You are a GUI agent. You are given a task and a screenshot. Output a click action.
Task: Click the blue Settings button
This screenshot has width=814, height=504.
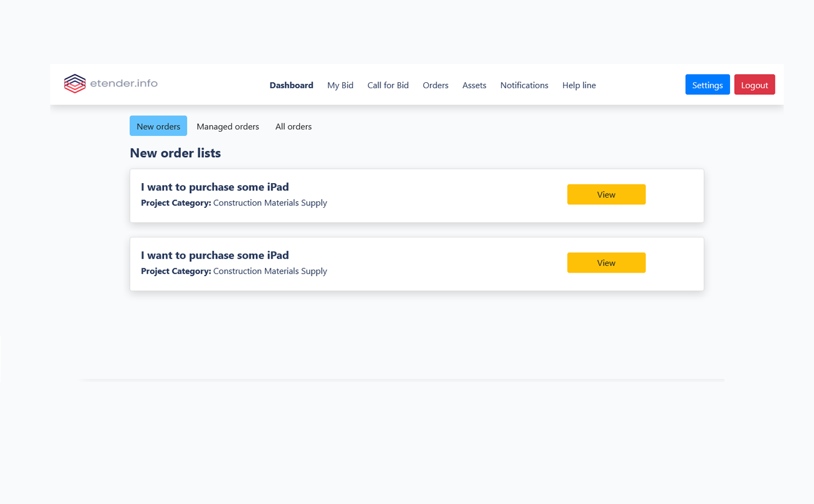(708, 85)
